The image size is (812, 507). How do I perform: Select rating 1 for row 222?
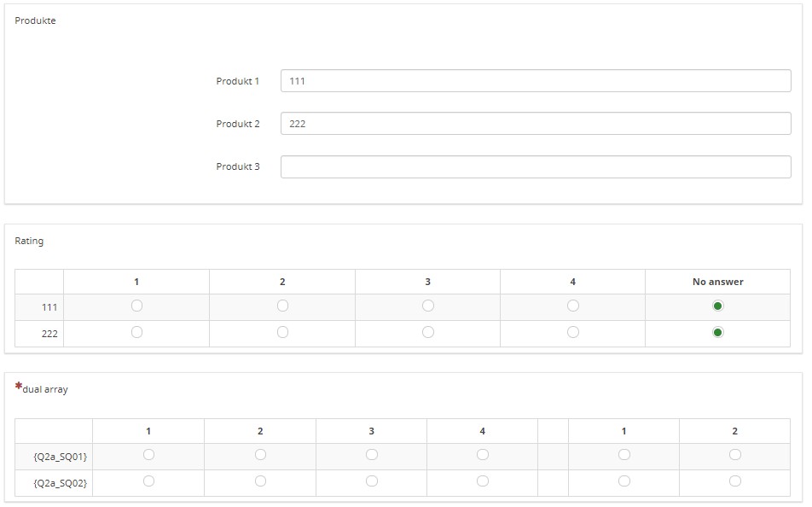tap(136, 332)
